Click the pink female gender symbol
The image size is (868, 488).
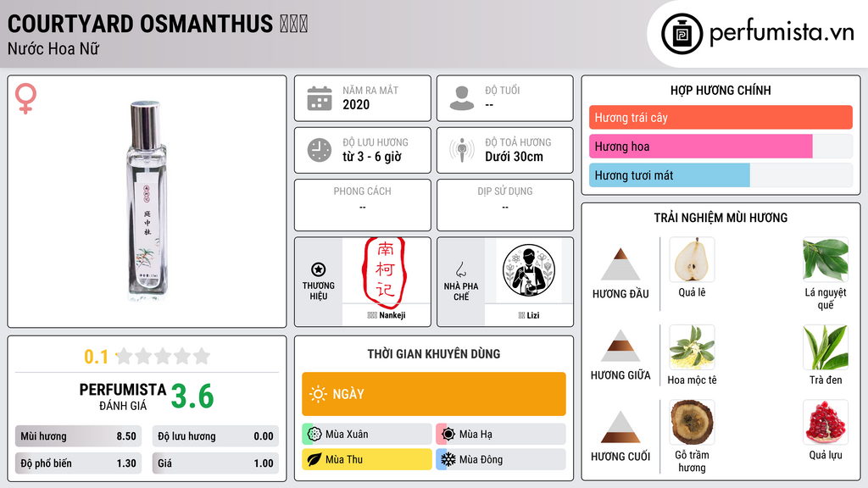point(25,98)
